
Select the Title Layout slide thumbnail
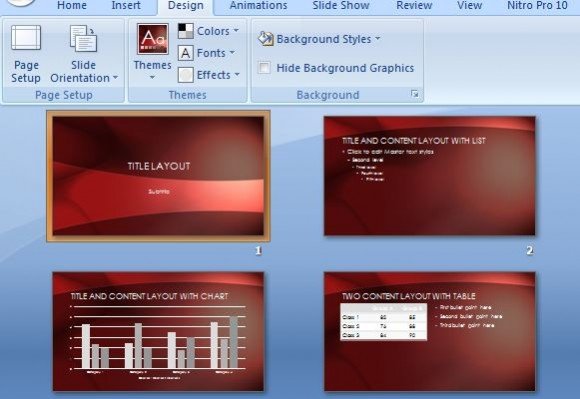click(x=158, y=176)
